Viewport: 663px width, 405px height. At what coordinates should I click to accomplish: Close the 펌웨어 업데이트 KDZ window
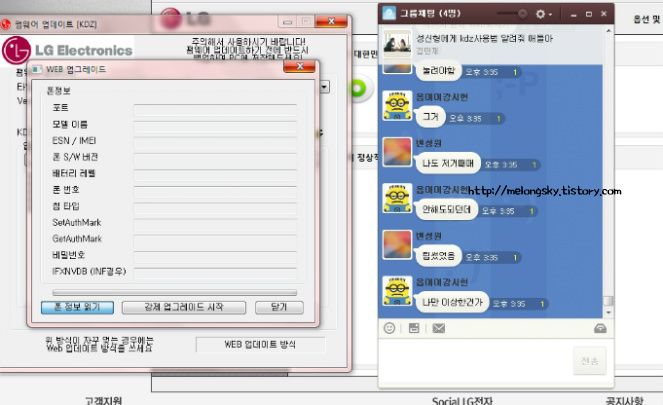tap(331, 22)
